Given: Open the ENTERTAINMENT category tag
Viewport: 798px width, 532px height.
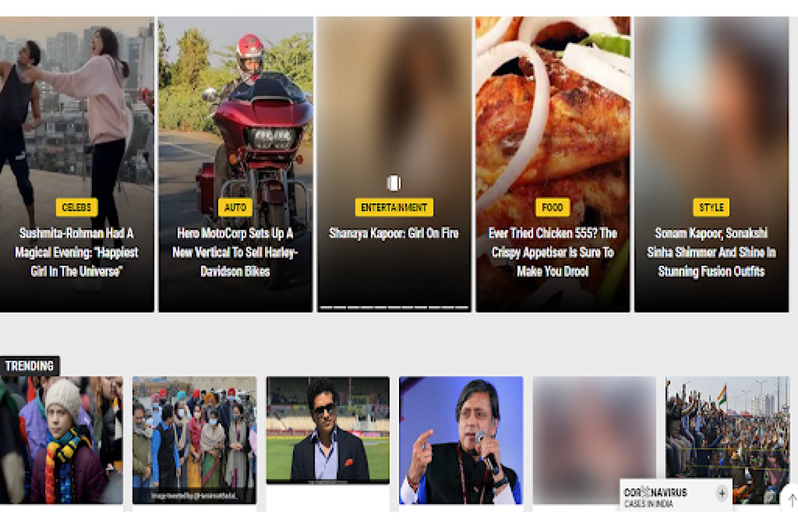Looking at the screenshot, I should click(x=394, y=207).
